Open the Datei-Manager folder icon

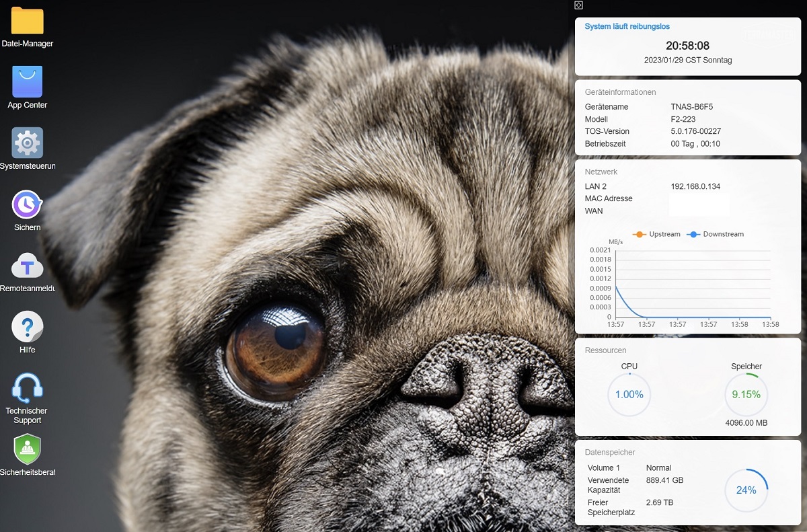[x=28, y=21]
